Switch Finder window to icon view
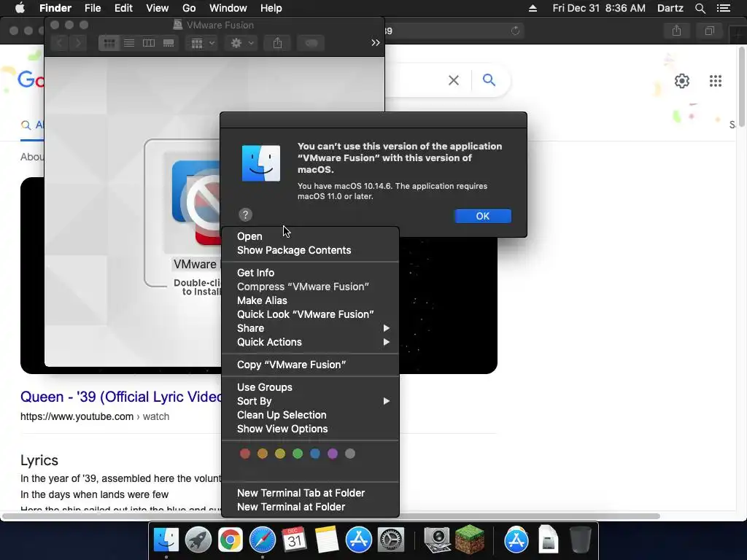Screen dimensions: 747x560 coord(109,43)
